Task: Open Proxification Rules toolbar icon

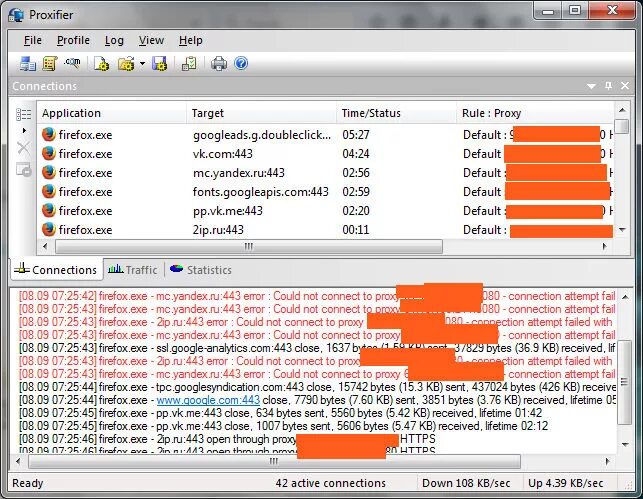Action: point(50,64)
